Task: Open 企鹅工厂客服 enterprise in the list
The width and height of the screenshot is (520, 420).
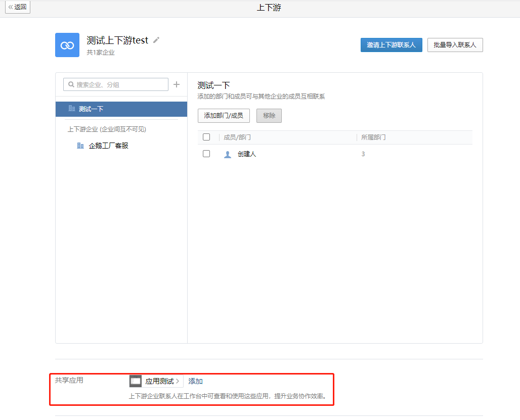Action: (108, 146)
